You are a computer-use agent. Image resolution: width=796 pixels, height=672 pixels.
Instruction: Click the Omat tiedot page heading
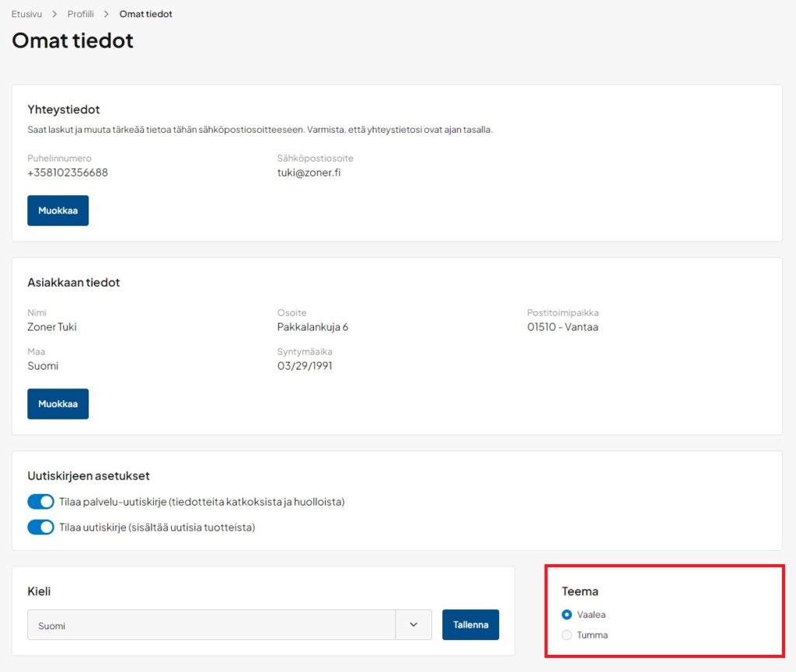click(x=72, y=40)
